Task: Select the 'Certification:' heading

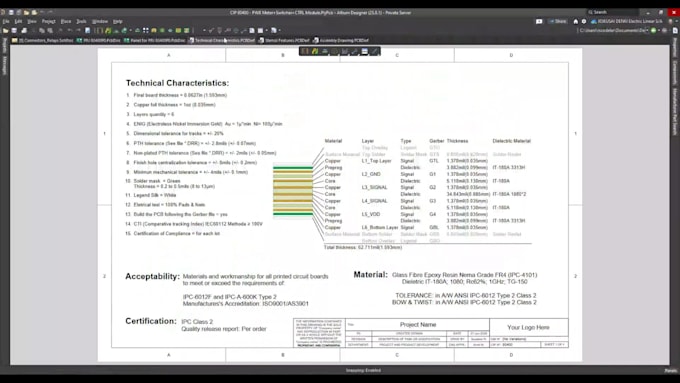Action: click(x=150, y=321)
